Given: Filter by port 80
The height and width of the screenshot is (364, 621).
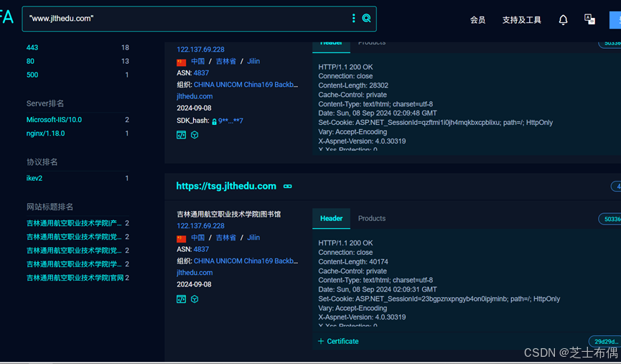Looking at the screenshot, I should (x=30, y=61).
